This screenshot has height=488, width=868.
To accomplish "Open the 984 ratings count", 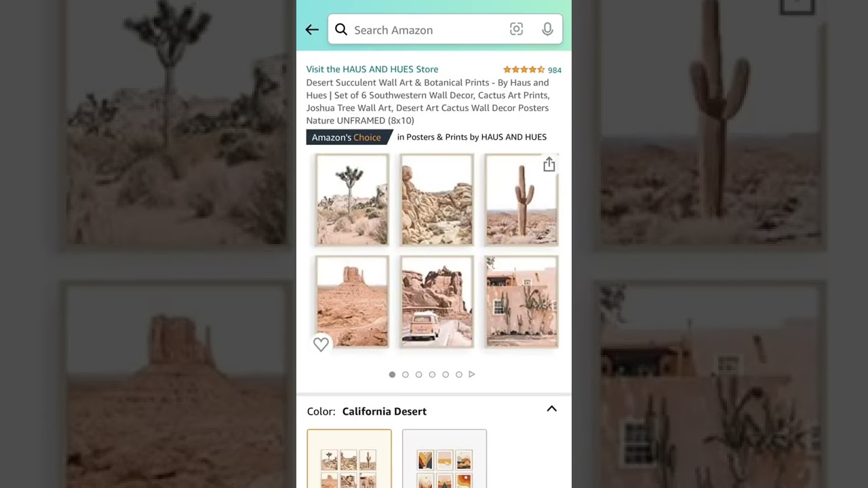I will (x=555, y=70).
